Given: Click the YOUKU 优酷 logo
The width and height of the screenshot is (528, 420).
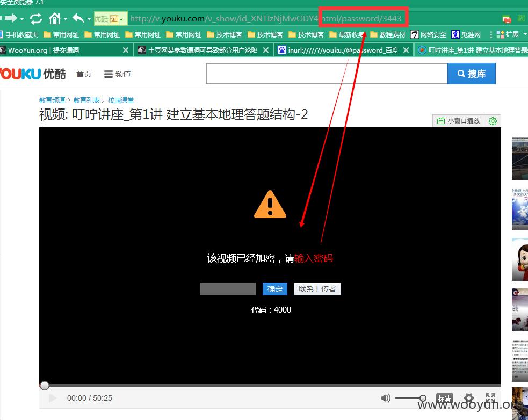Looking at the screenshot, I should [33, 74].
